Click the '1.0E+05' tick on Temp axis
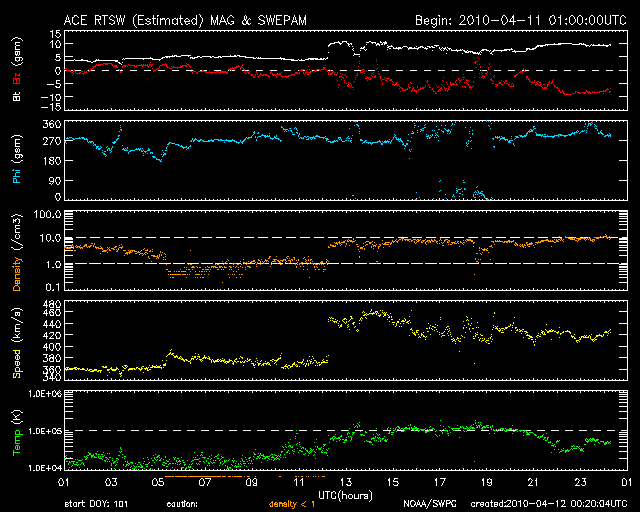 point(45,431)
